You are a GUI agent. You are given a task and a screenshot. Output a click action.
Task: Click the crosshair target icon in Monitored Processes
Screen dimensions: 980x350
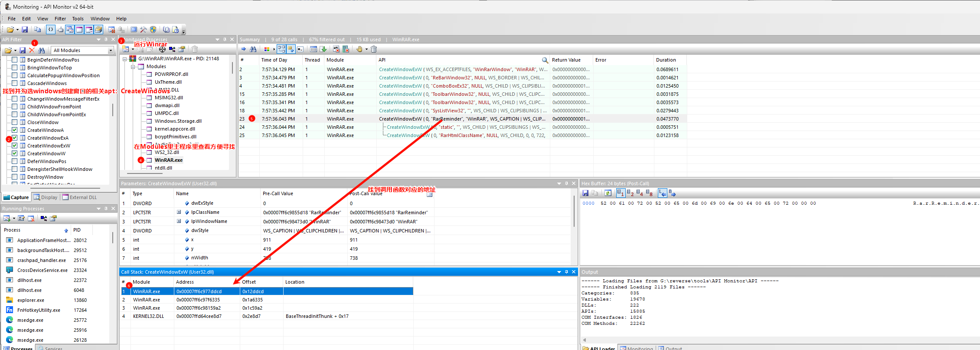pyautogui.click(x=162, y=49)
